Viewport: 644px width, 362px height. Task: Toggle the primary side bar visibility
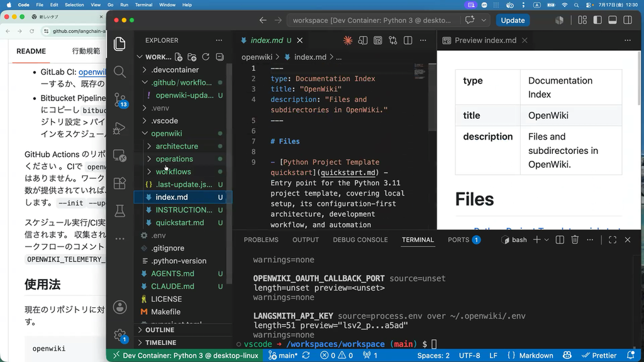597,20
